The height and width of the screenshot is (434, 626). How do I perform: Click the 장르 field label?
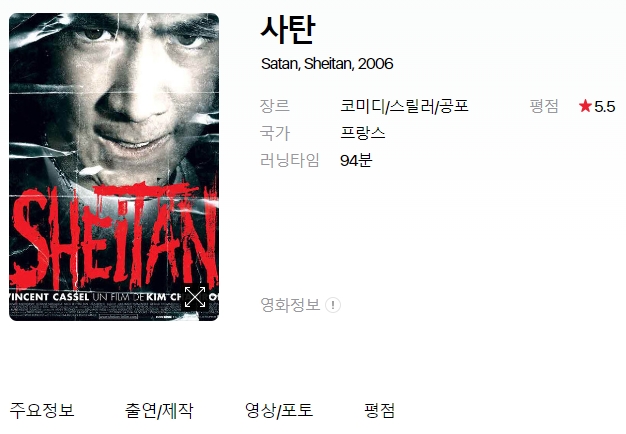[274, 106]
